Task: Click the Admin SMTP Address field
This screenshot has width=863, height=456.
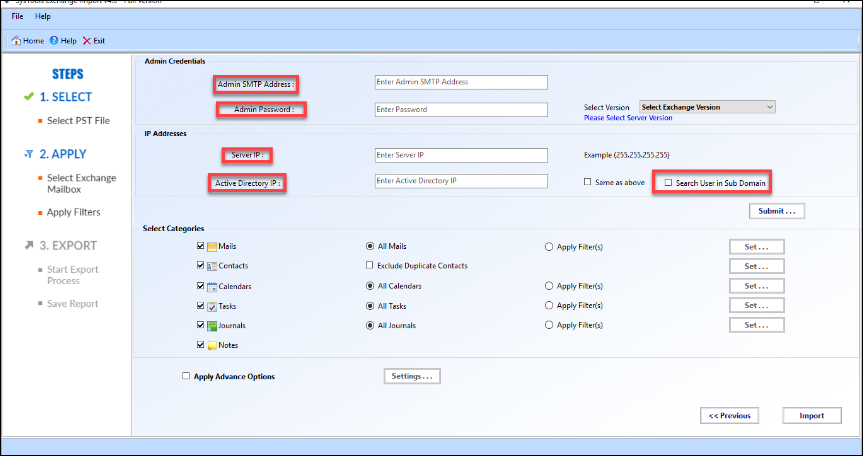Action: [x=461, y=82]
